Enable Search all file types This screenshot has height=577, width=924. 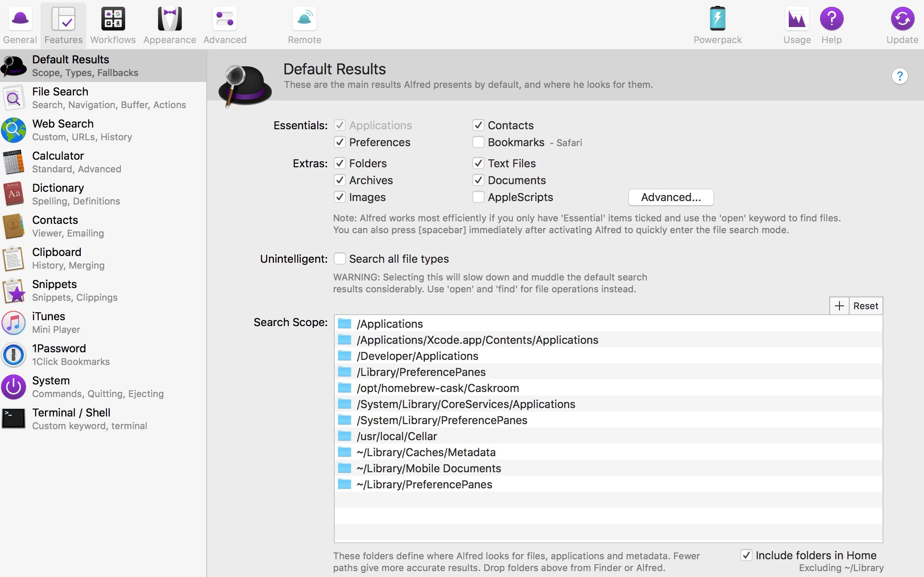coord(340,259)
